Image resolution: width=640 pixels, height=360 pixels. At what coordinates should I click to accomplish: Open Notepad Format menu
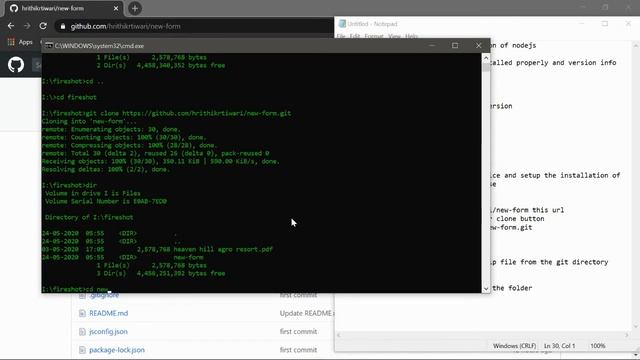374,36
